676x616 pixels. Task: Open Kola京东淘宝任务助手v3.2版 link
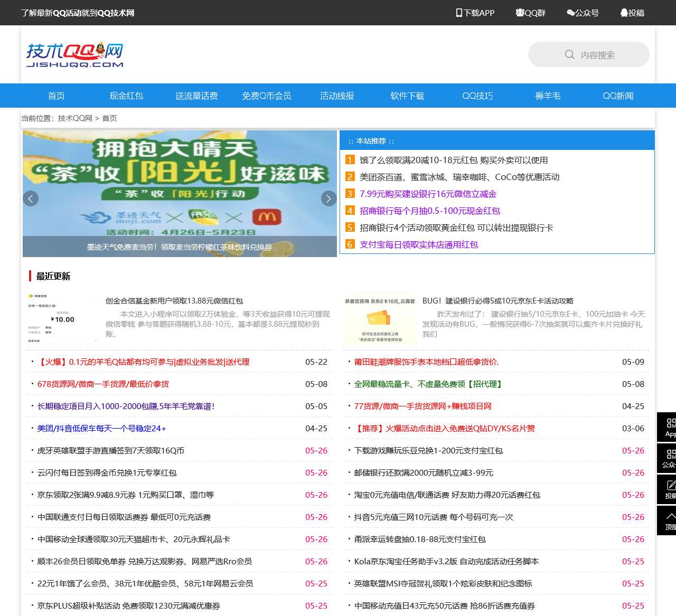pyautogui.click(x=446, y=562)
